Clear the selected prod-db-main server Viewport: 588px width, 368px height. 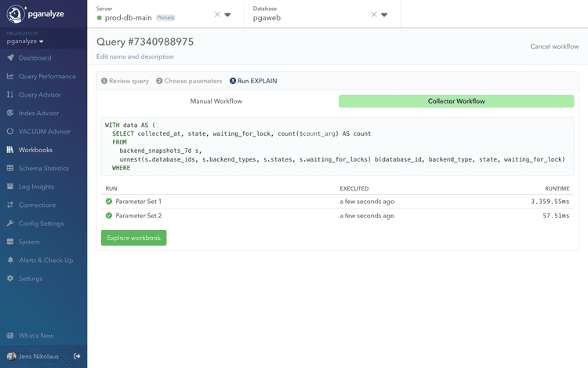pos(217,14)
